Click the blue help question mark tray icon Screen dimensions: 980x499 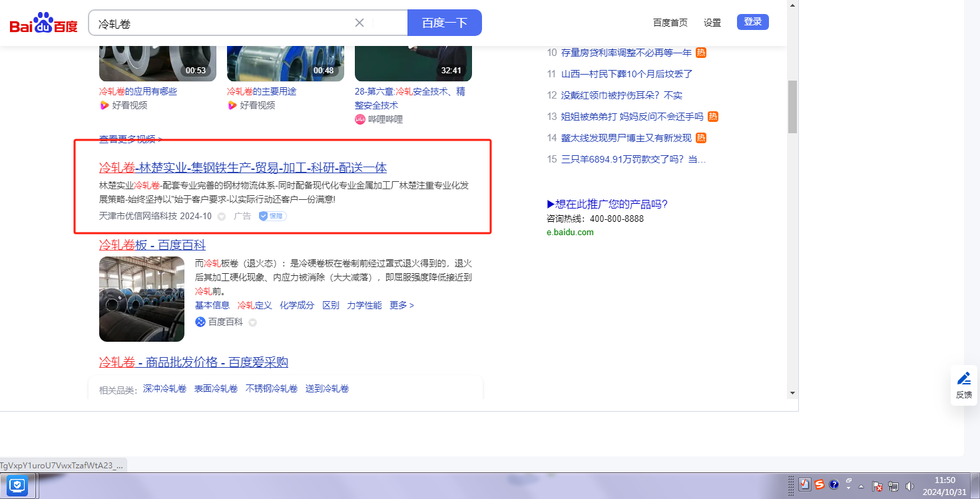(834, 485)
